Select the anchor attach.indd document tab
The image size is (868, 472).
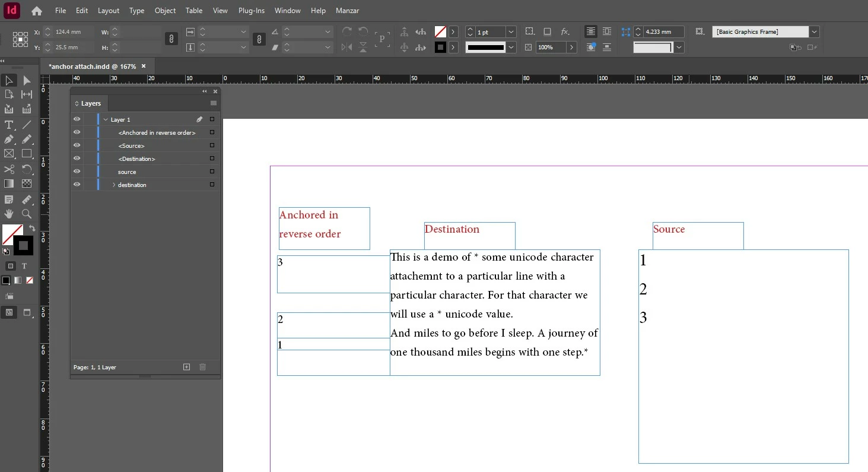(92, 66)
